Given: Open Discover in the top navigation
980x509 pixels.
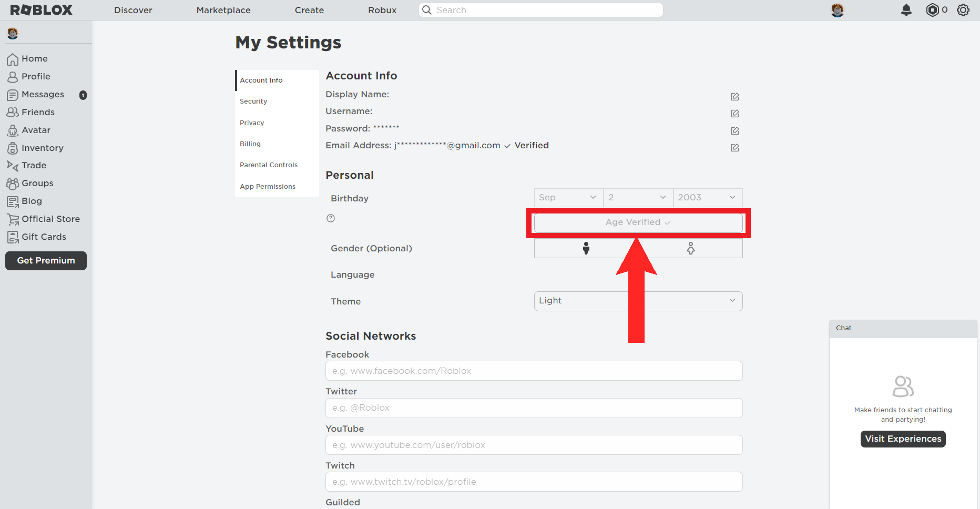Looking at the screenshot, I should [133, 10].
